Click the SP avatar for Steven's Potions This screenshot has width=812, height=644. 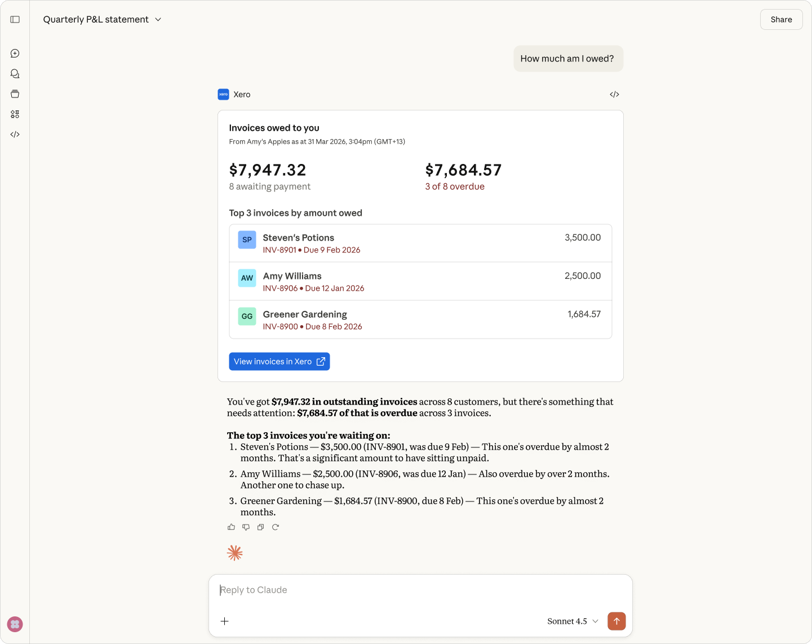coord(247,240)
